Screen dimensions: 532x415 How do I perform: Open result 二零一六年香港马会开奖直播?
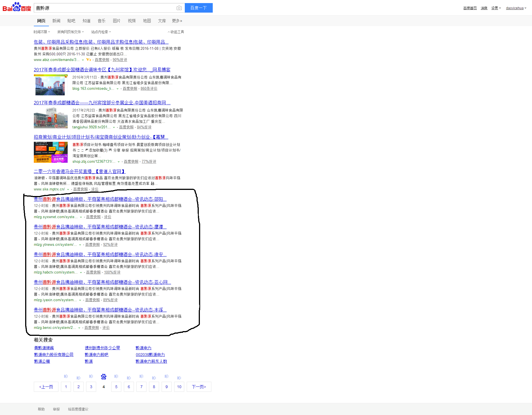click(x=80, y=171)
